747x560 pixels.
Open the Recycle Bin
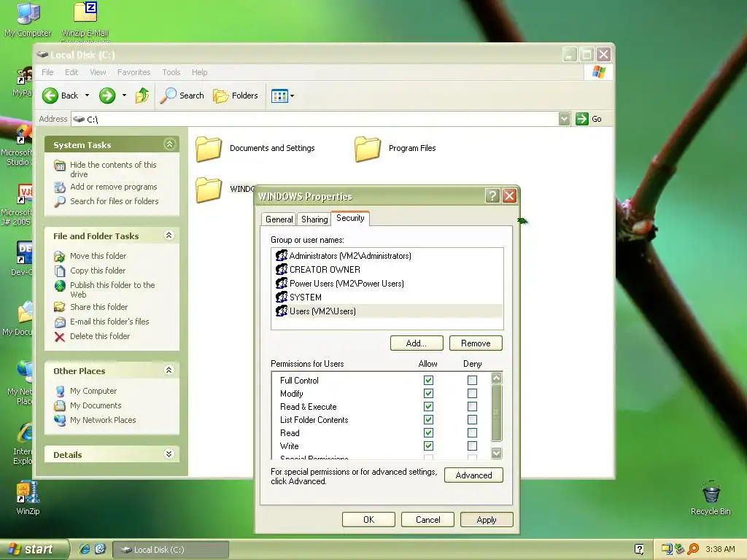click(711, 492)
